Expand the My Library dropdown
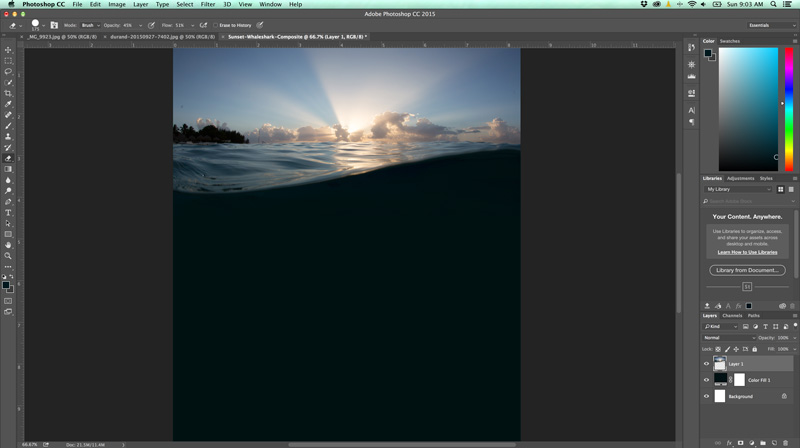800x448 pixels. tap(738, 189)
